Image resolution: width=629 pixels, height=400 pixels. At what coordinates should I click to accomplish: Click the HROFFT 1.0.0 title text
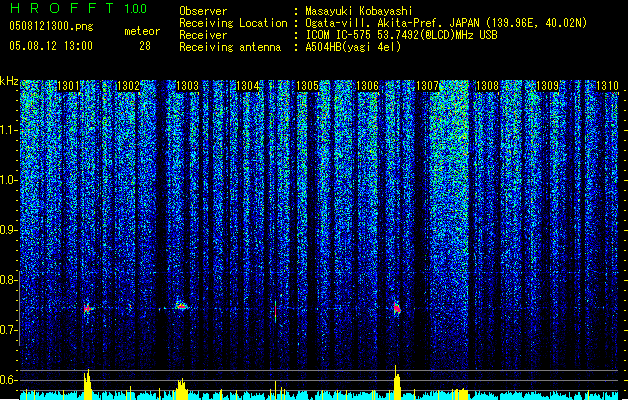tap(78, 8)
